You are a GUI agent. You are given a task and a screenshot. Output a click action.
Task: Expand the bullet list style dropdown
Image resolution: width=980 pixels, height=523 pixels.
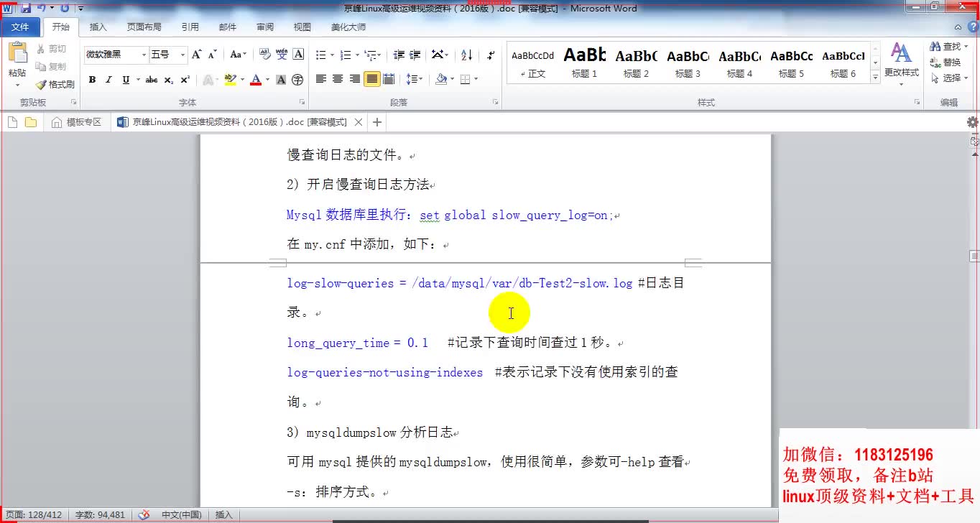tap(331, 55)
